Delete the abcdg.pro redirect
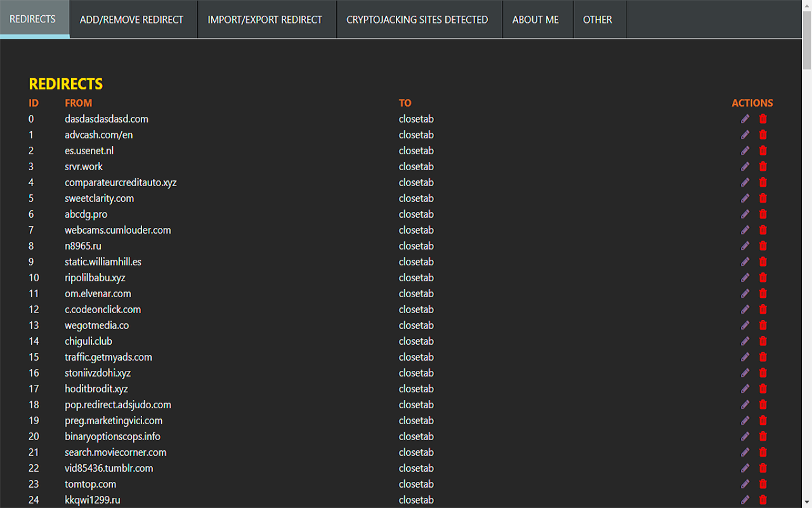Image resolution: width=812 pixels, height=508 pixels. (763, 214)
